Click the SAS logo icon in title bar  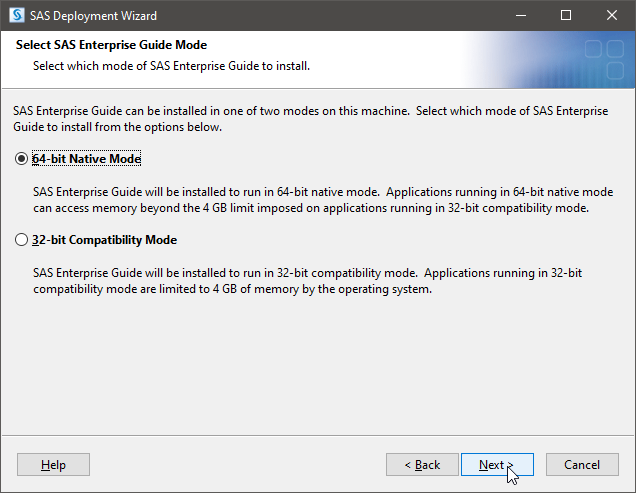(x=17, y=15)
